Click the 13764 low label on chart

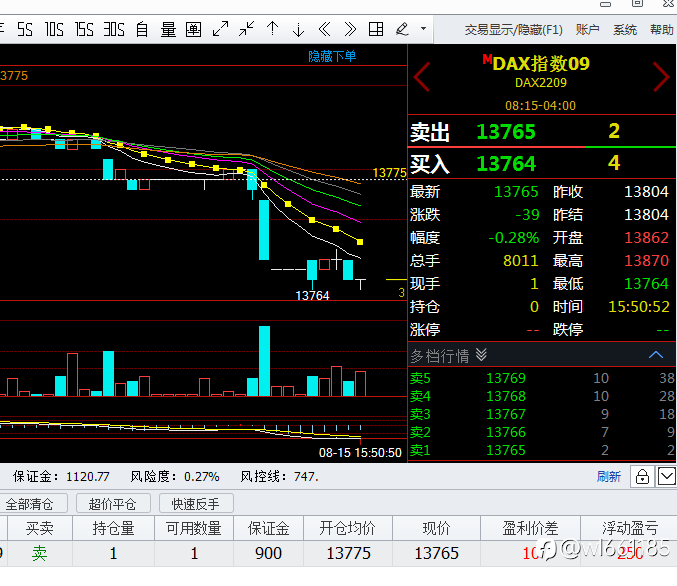point(312,296)
